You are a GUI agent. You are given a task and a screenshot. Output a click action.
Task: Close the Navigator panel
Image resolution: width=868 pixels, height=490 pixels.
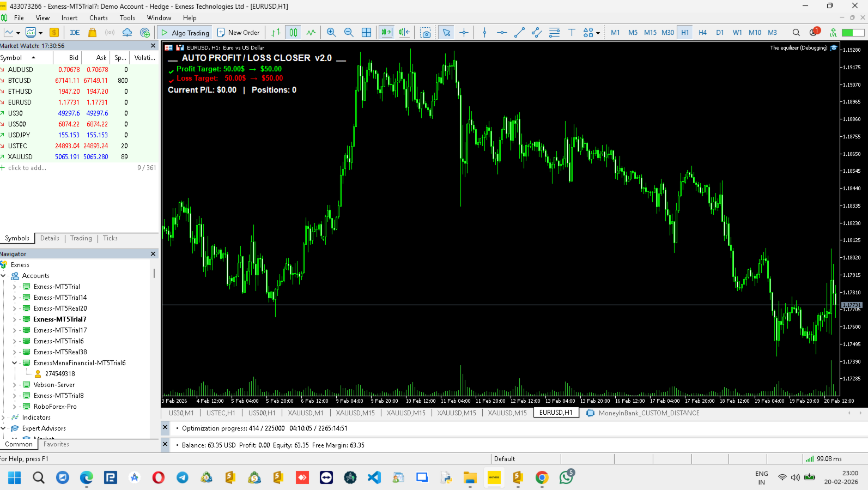153,254
